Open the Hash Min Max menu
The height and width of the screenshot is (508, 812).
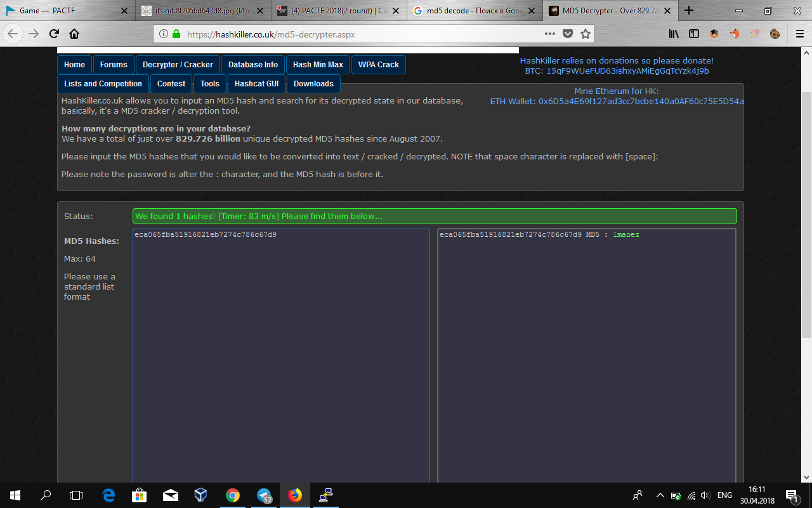click(x=318, y=65)
